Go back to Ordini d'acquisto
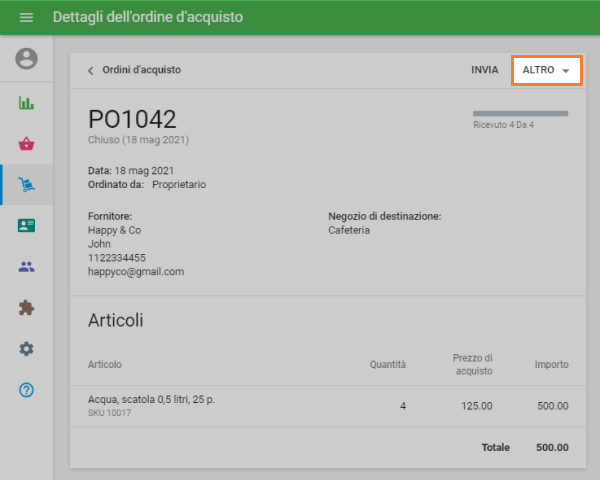Screen dimensions: 600x480 pos(141,70)
